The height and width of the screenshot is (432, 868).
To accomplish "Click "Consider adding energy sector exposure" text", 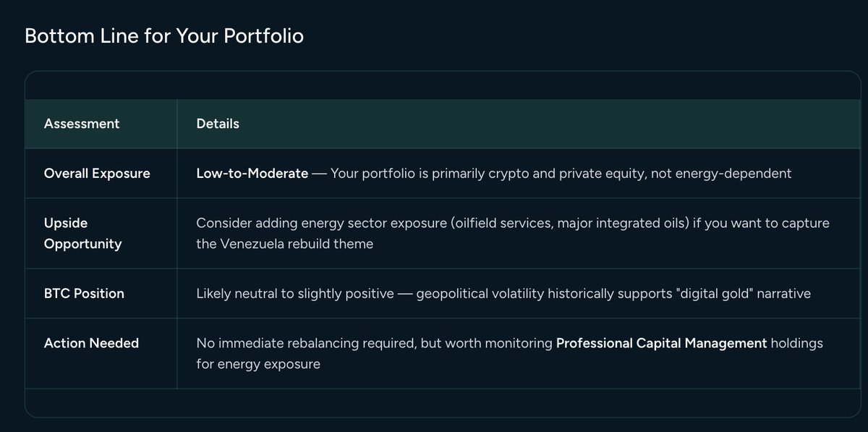I will pos(320,223).
